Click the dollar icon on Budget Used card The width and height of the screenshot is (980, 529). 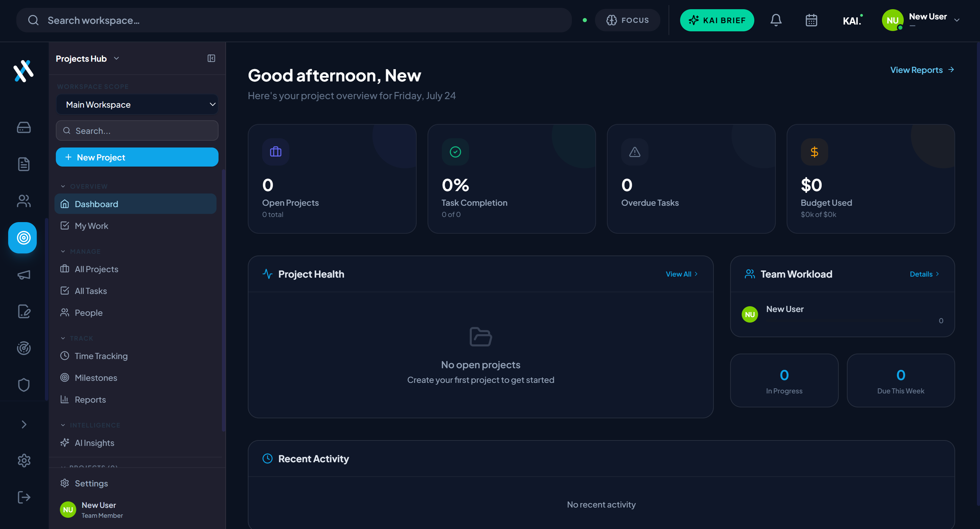pos(814,152)
